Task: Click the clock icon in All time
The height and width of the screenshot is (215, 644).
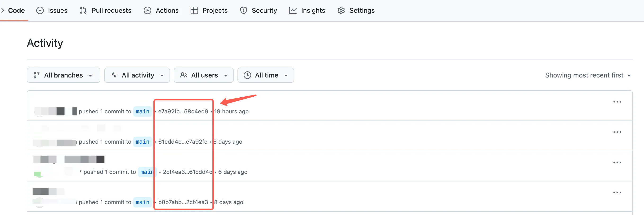Action: (x=247, y=75)
